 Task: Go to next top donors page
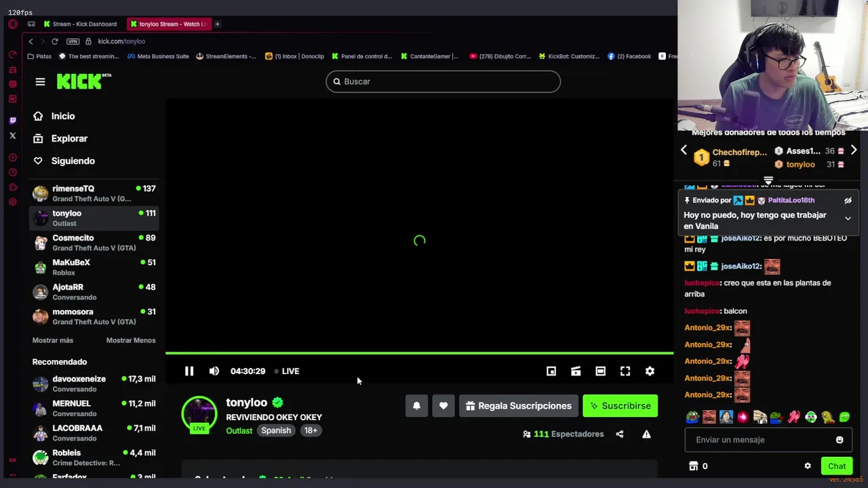tap(854, 150)
